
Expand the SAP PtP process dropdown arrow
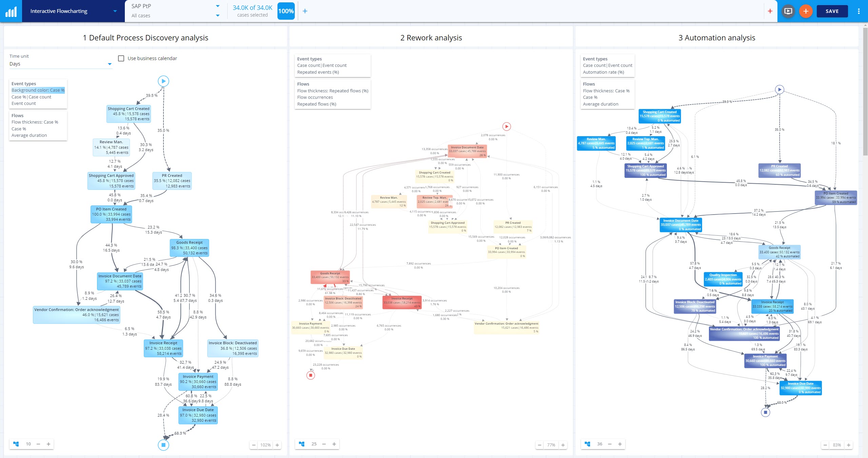coord(218,6)
